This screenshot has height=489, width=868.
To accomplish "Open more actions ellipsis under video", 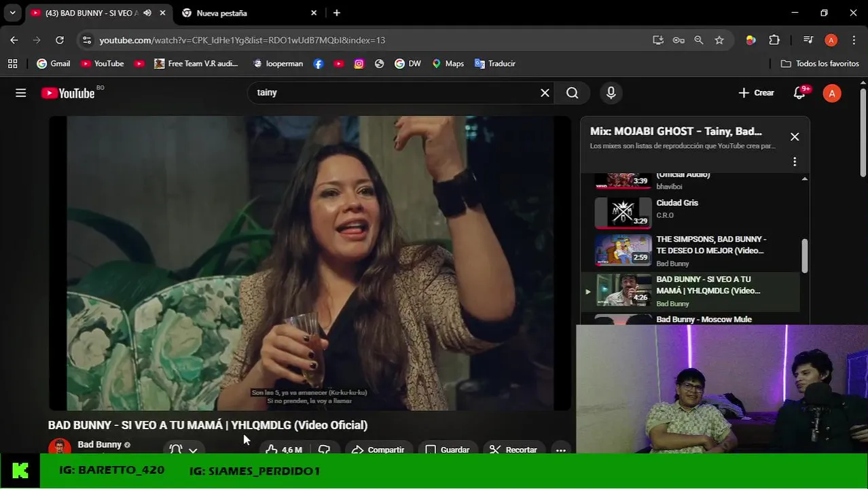I will point(560,449).
